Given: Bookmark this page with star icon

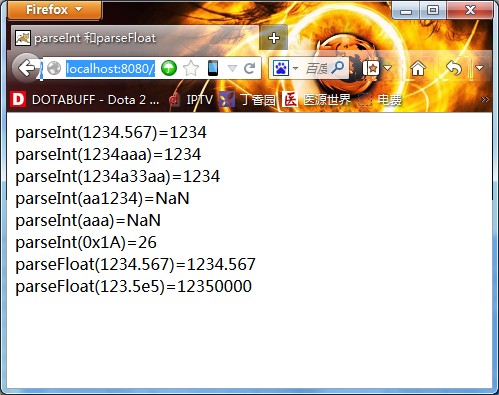Looking at the screenshot, I should click(x=191, y=69).
